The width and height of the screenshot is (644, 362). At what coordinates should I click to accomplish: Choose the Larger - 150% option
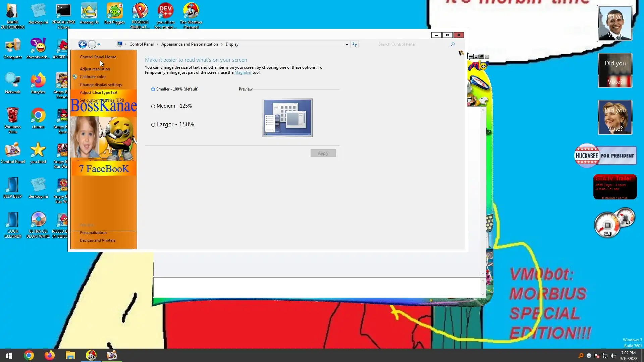click(x=153, y=125)
